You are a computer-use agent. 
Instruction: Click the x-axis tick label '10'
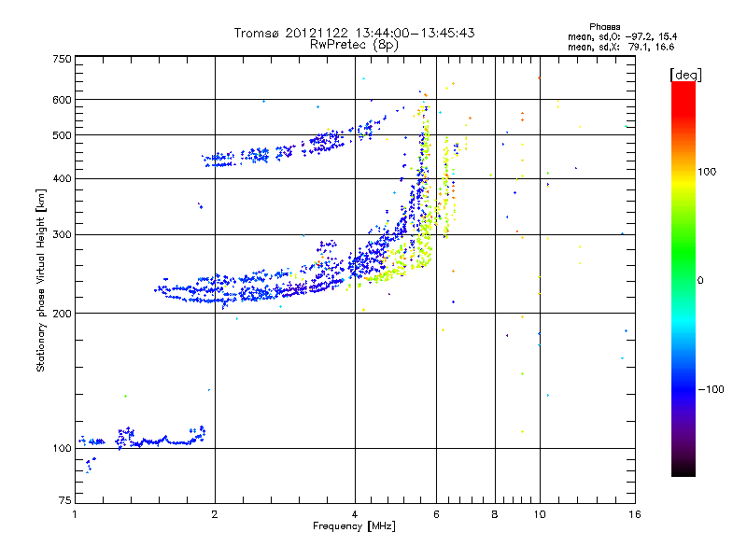540,514
